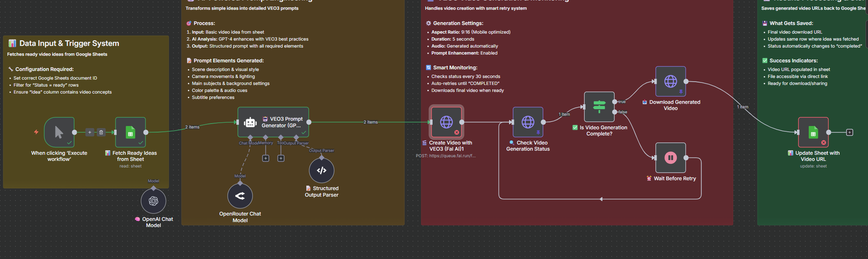Select the Create Video with VEO3 globe node
This screenshot has width=868, height=259.
[446, 122]
